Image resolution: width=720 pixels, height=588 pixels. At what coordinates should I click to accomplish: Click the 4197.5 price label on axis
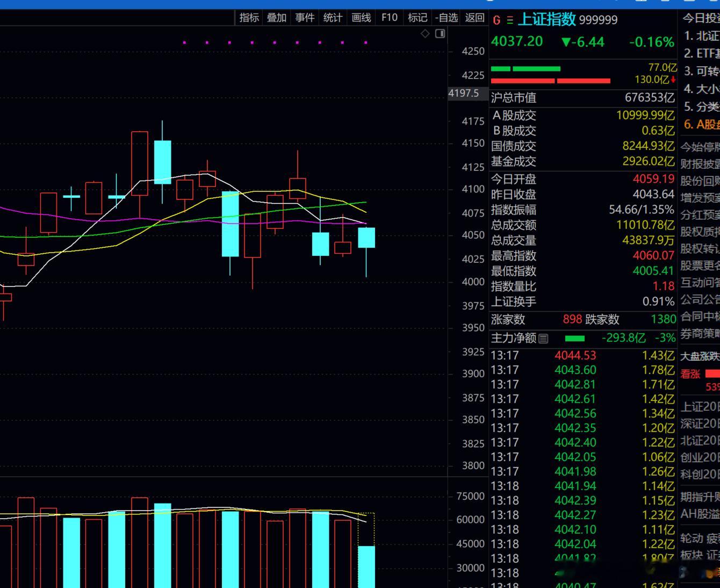click(x=463, y=93)
